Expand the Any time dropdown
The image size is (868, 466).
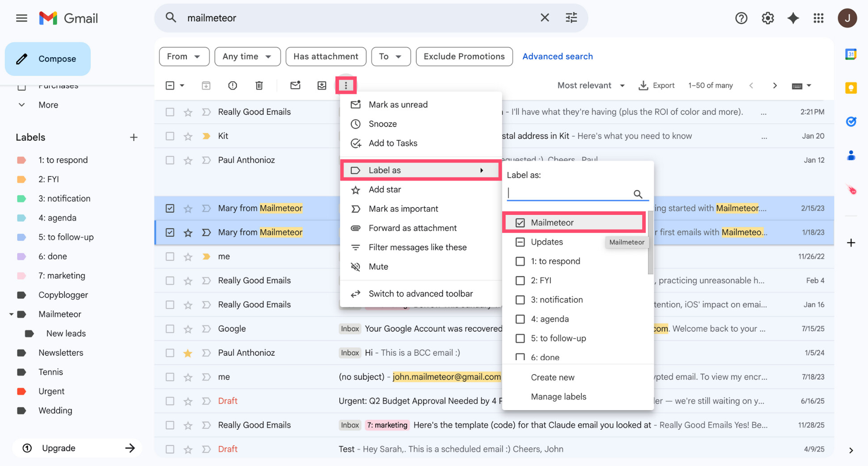click(x=247, y=56)
